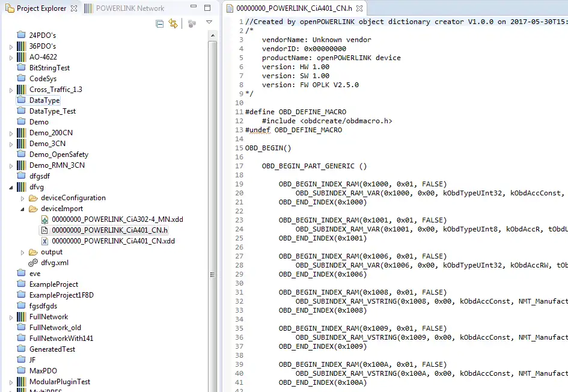Click the output folder icon

tap(33, 252)
